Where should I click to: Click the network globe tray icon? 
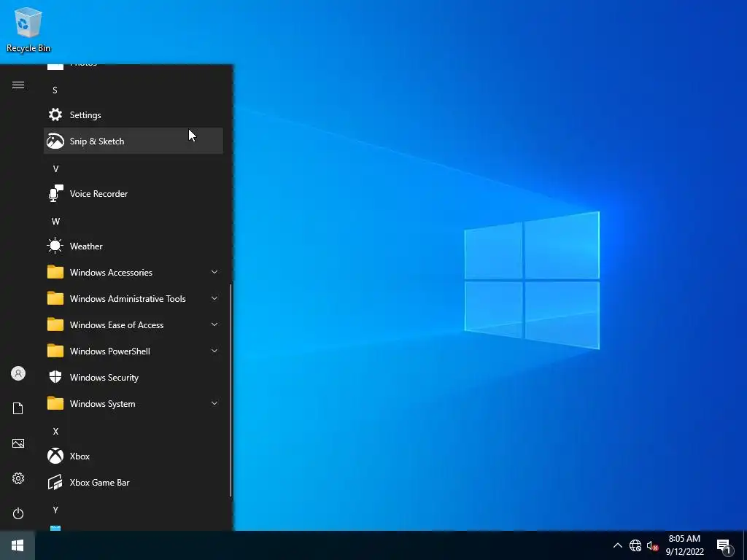coord(635,545)
